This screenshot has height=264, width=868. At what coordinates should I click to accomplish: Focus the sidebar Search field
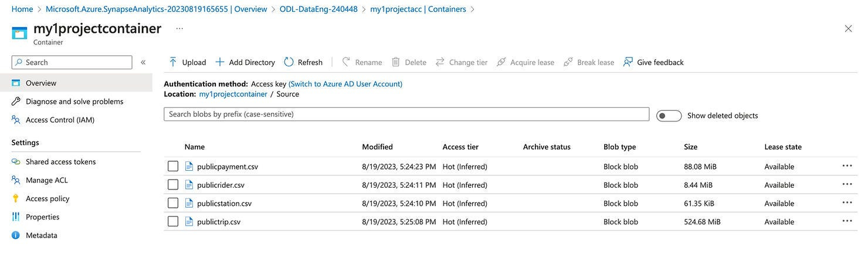pyautogui.click(x=72, y=62)
